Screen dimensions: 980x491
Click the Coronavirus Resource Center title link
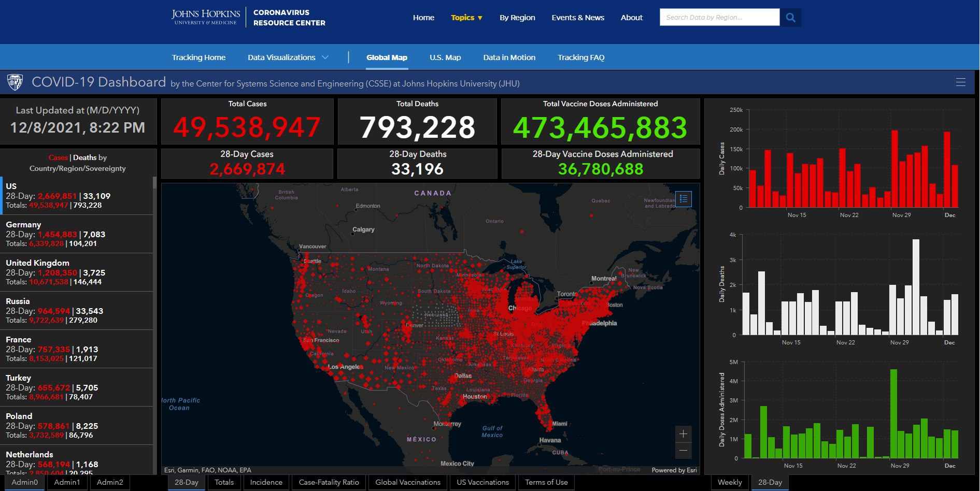[289, 18]
